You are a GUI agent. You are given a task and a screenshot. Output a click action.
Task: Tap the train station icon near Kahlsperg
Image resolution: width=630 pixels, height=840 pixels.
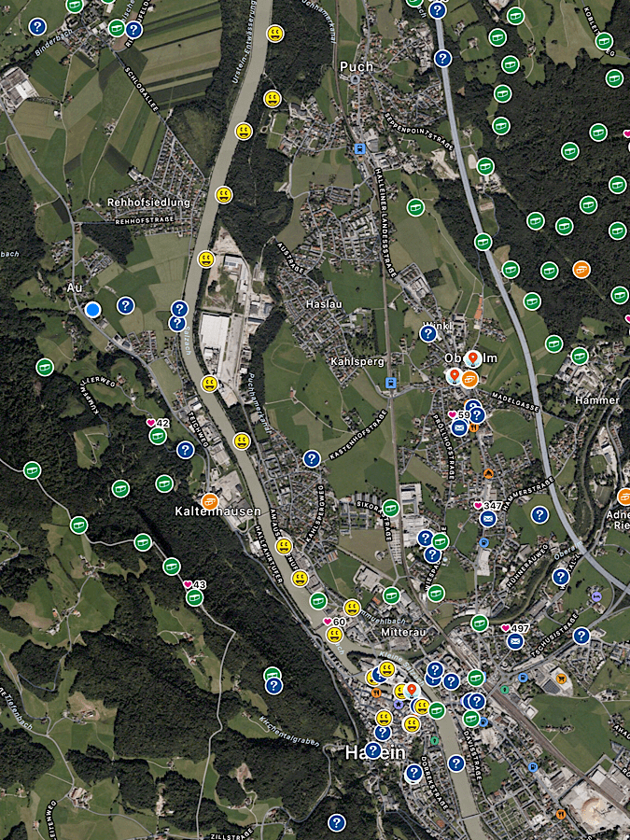coord(390,382)
